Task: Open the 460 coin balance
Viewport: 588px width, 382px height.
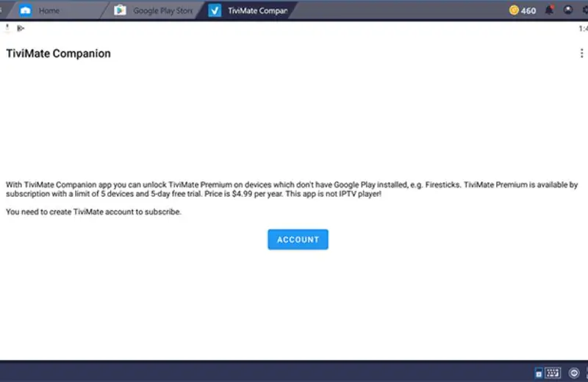Action: [x=528, y=11]
